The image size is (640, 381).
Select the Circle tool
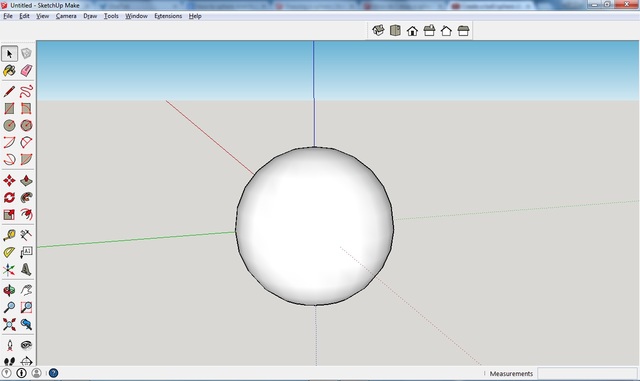coord(9,125)
